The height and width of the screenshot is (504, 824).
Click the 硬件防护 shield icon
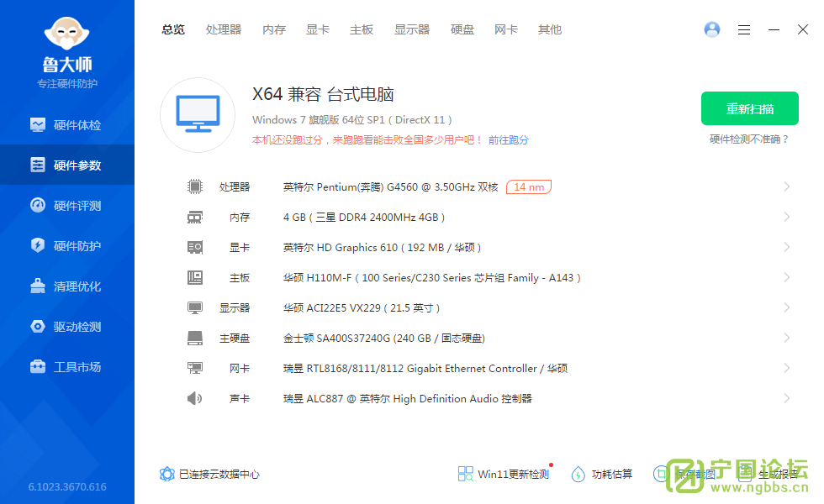point(38,245)
